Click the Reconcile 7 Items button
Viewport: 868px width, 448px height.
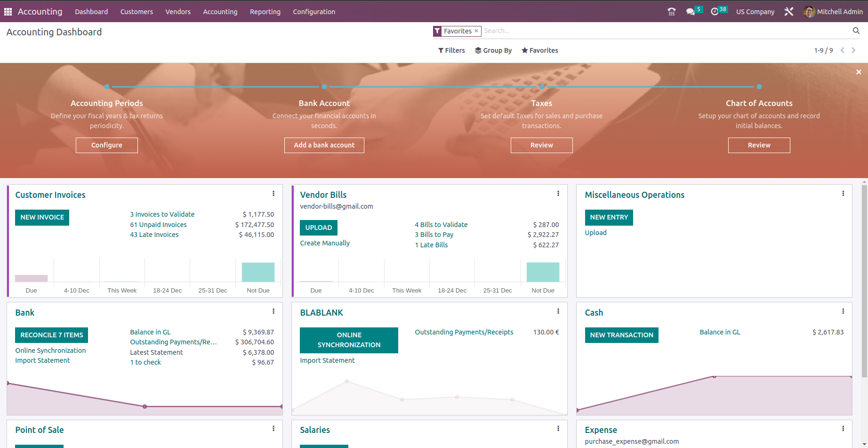pyautogui.click(x=51, y=335)
